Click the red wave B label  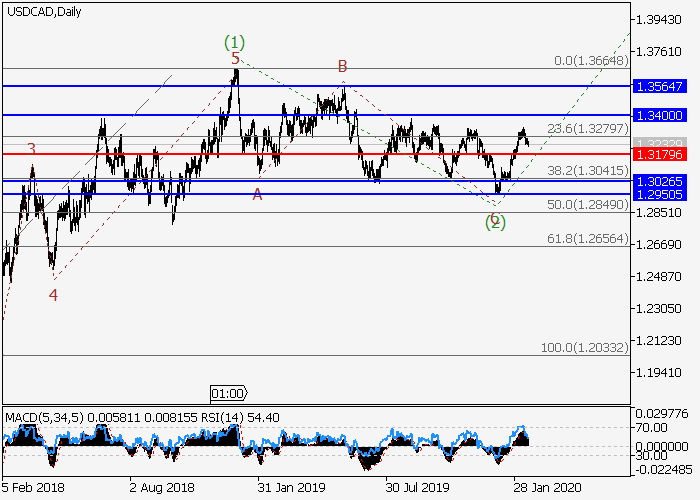click(342, 67)
